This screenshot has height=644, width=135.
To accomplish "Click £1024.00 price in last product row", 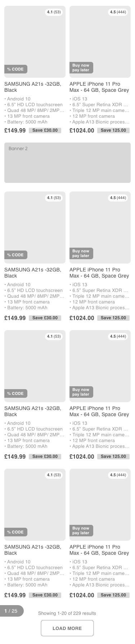I will (x=82, y=595).
